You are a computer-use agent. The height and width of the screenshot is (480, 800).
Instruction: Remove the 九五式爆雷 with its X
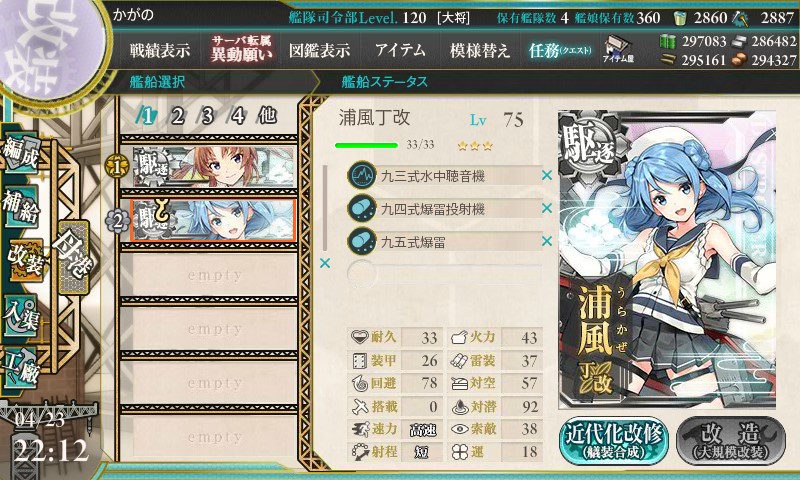547,241
